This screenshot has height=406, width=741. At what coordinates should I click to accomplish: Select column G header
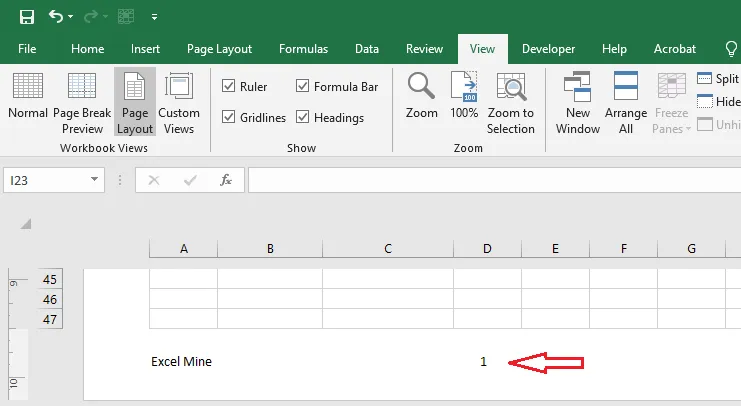tap(691, 249)
